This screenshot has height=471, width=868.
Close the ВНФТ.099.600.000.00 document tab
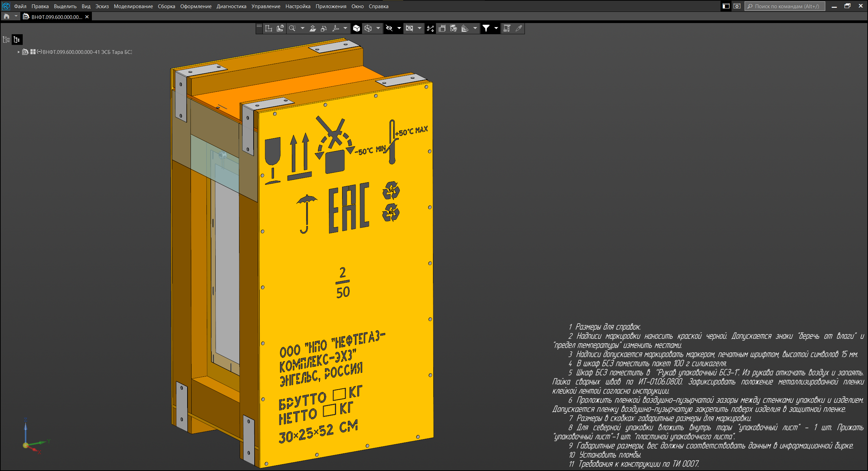[x=87, y=17]
